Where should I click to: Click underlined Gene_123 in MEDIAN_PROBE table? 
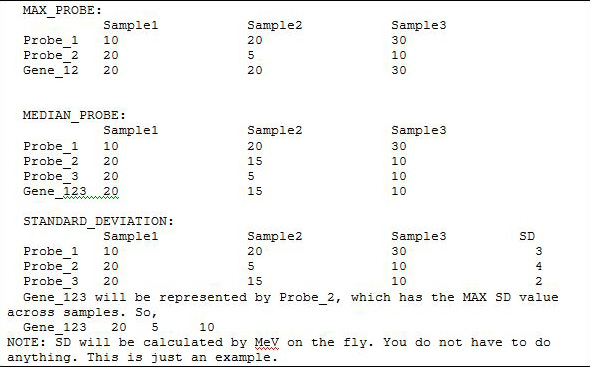tap(55, 192)
